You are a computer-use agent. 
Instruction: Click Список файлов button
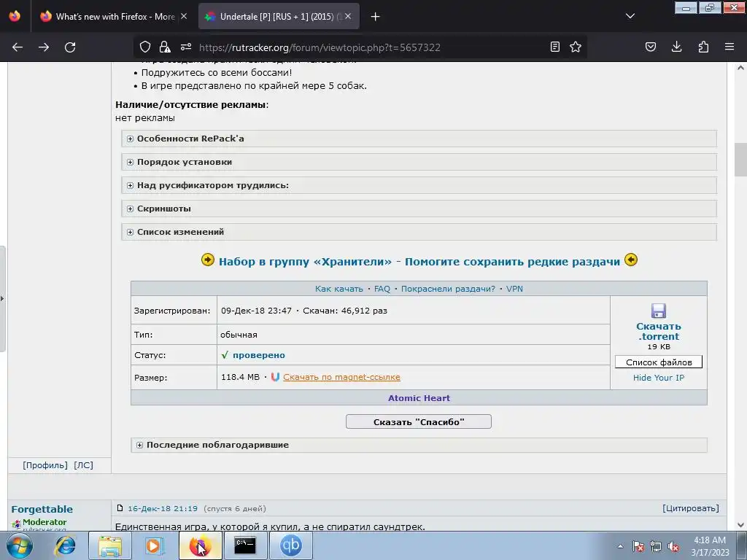tap(659, 362)
